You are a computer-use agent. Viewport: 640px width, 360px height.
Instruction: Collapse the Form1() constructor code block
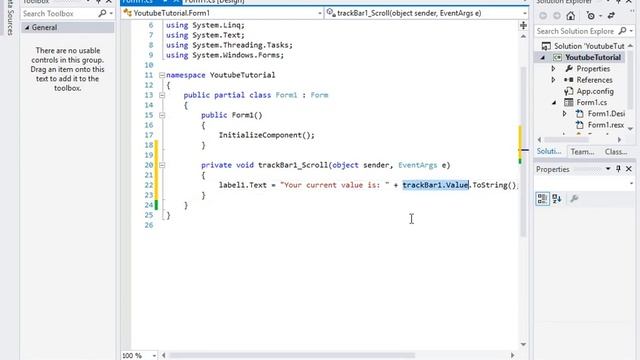click(162, 115)
